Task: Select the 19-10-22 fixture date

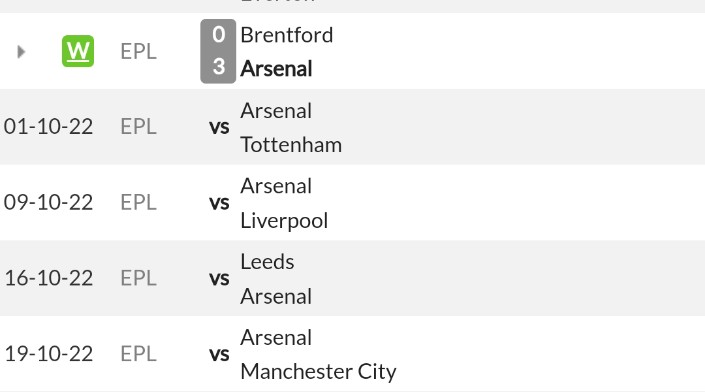Action: 49,354
